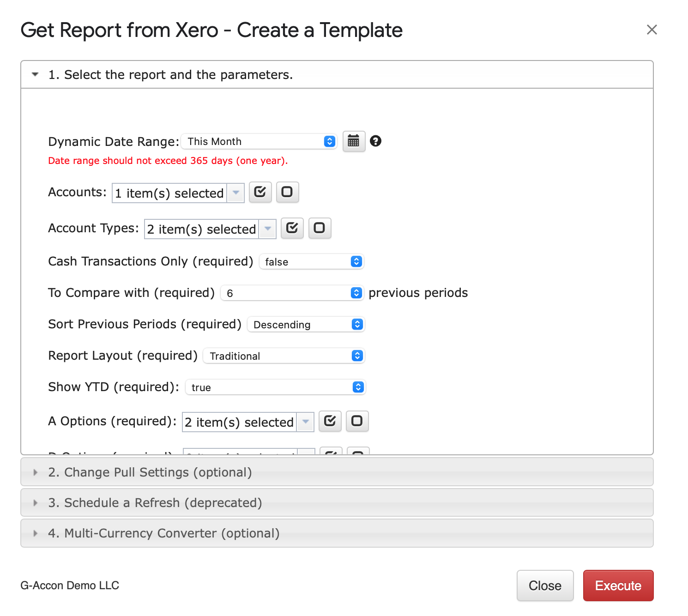
Task: Open the Dynamic Date Range dropdown
Action: (259, 141)
